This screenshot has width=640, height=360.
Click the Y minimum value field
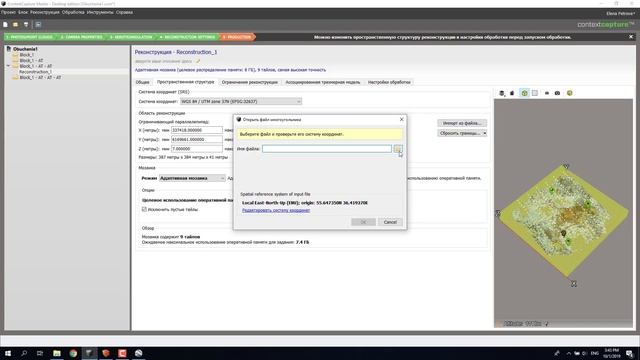click(x=197, y=140)
